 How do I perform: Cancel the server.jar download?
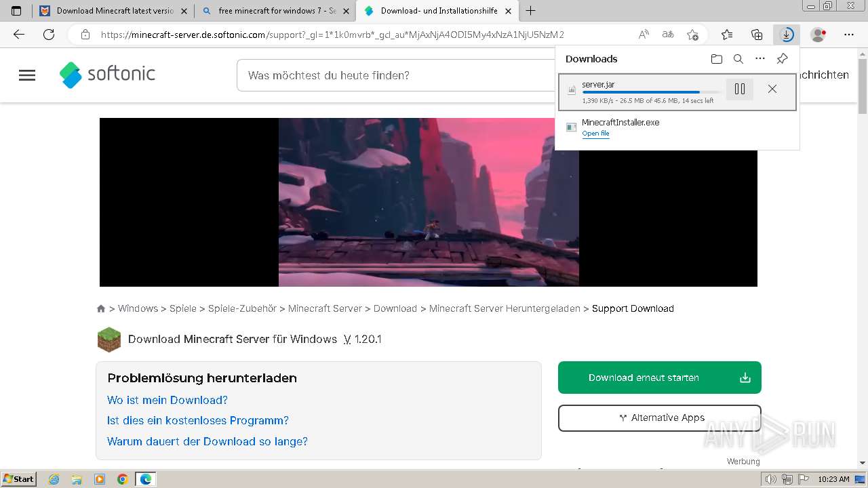772,89
